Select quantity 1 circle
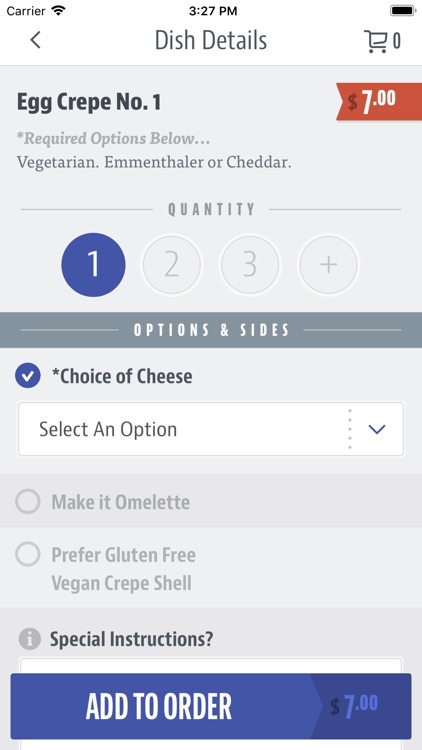The width and height of the screenshot is (422, 750). 93,265
